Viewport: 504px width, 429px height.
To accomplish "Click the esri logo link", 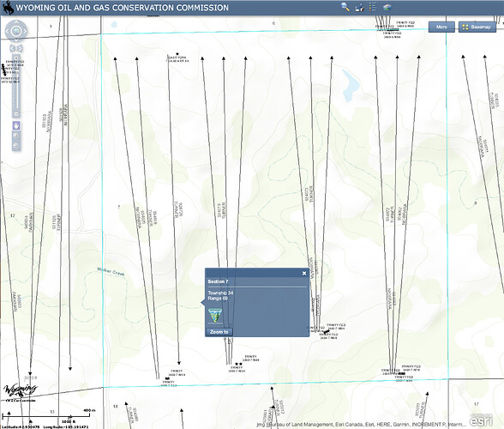I will 481,420.
